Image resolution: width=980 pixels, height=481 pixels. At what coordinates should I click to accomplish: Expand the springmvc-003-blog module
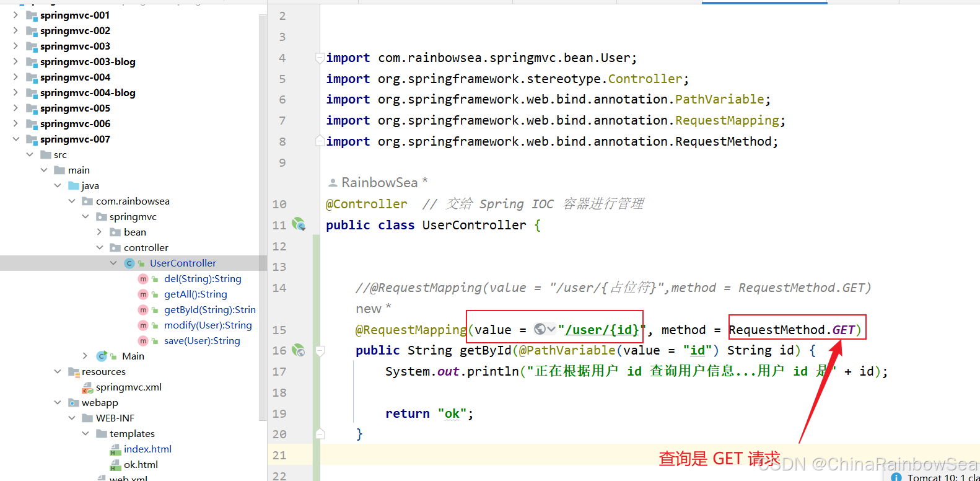[15, 61]
